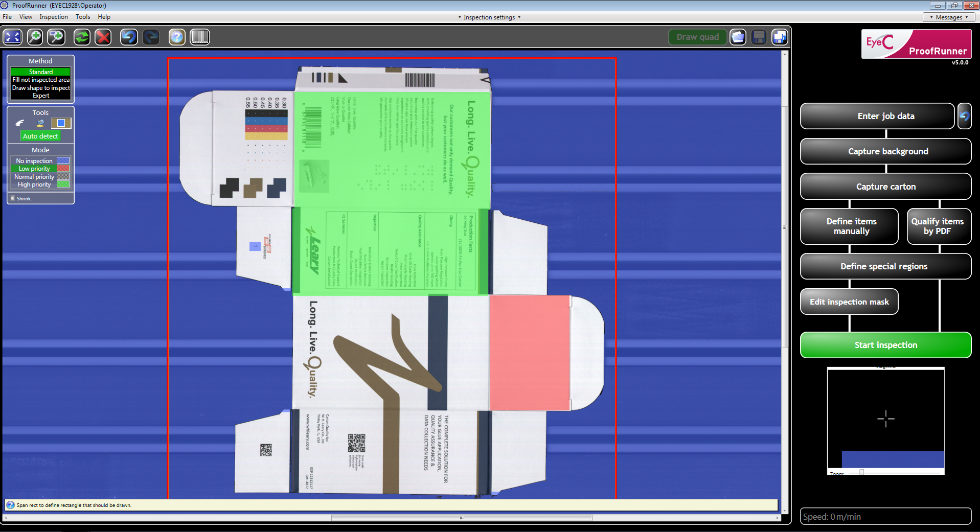Image resolution: width=980 pixels, height=532 pixels.
Task: Click the v5.0.0 version label
Action: coord(960,63)
